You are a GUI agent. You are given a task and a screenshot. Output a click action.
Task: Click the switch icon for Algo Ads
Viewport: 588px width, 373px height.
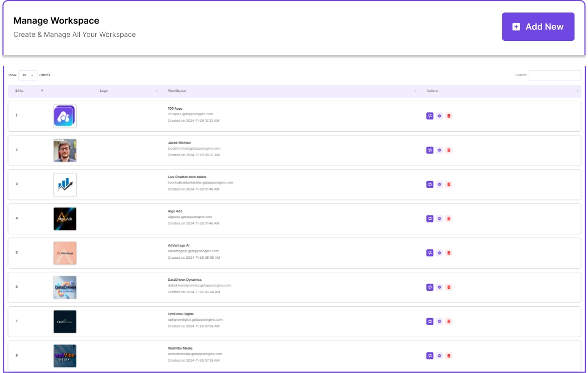(430, 218)
